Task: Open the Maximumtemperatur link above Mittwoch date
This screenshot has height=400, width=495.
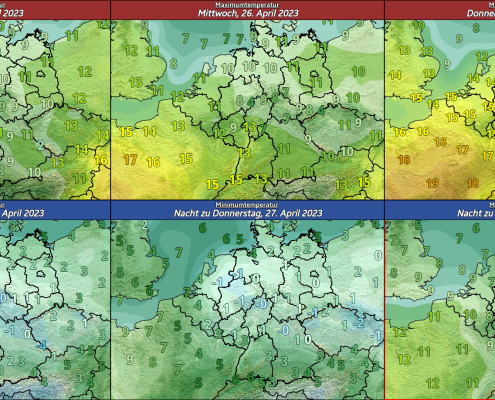Action: [x=247, y=5]
